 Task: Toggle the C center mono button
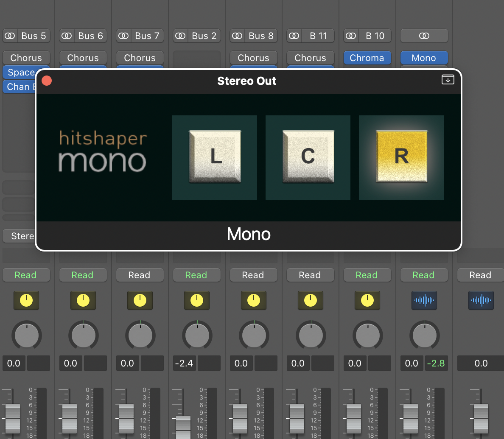pos(308,157)
